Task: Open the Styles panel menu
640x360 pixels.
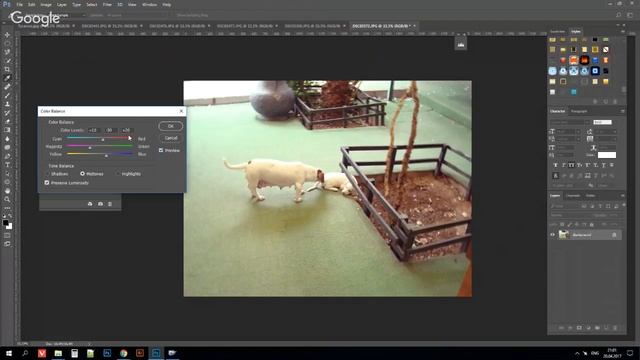Action: (x=622, y=31)
